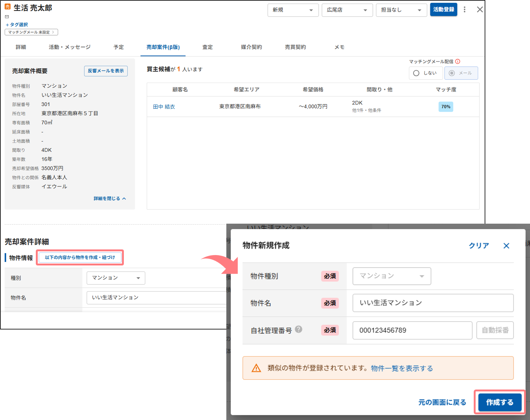Switch to the 活動・メッセージ tab
This screenshot has width=530, height=420.
coord(69,47)
